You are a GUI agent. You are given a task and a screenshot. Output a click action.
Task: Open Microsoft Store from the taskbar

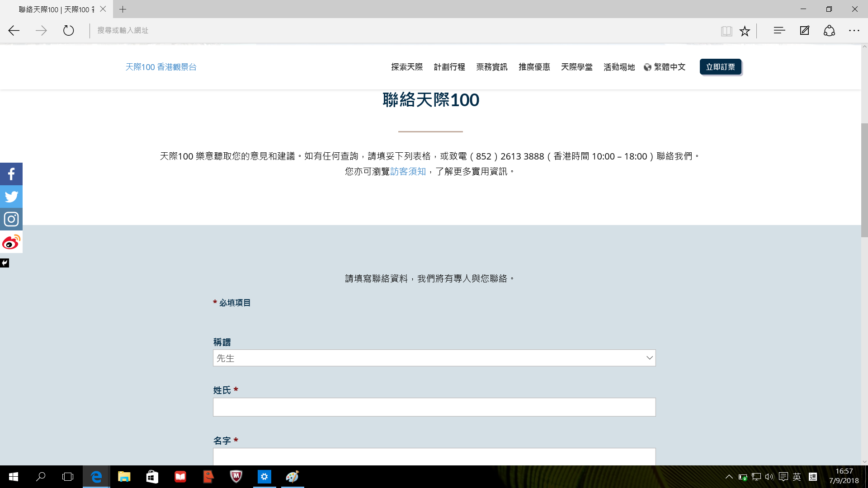pos(152,477)
